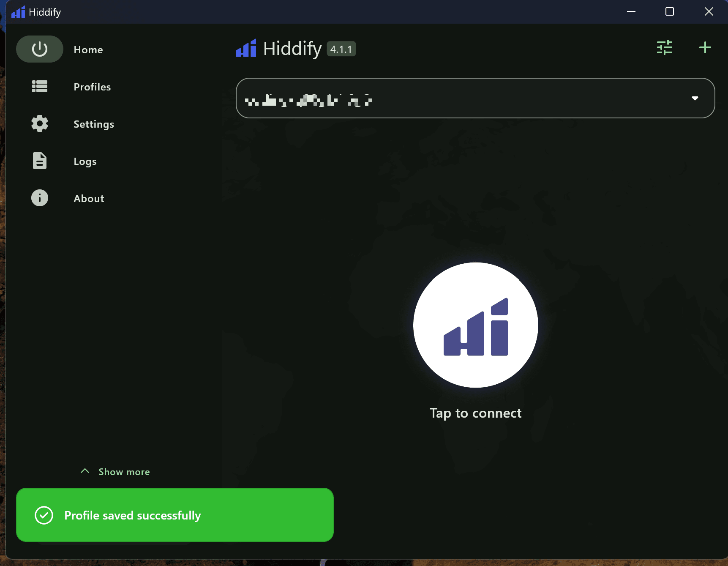Click the Hiddify title bar app icon
The height and width of the screenshot is (566, 728).
click(18, 12)
